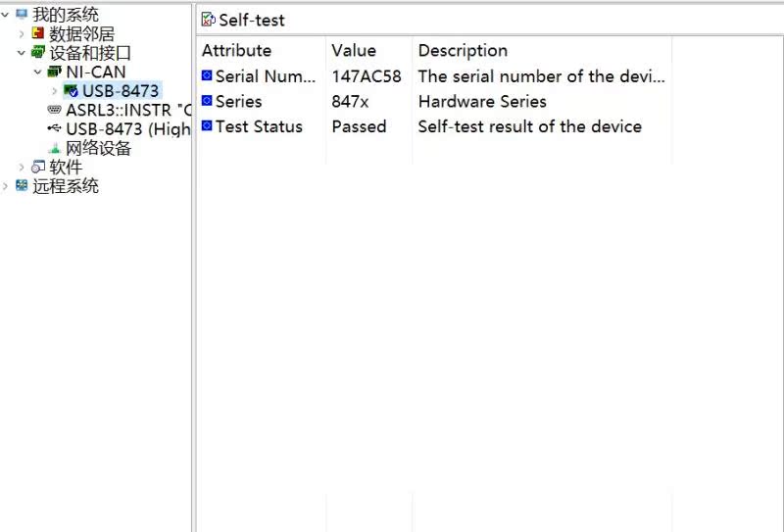The width and height of the screenshot is (784, 532).
Task: Click the Data Neighborhood (数据邻居) icon
Action: pyautogui.click(x=38, y=33)
